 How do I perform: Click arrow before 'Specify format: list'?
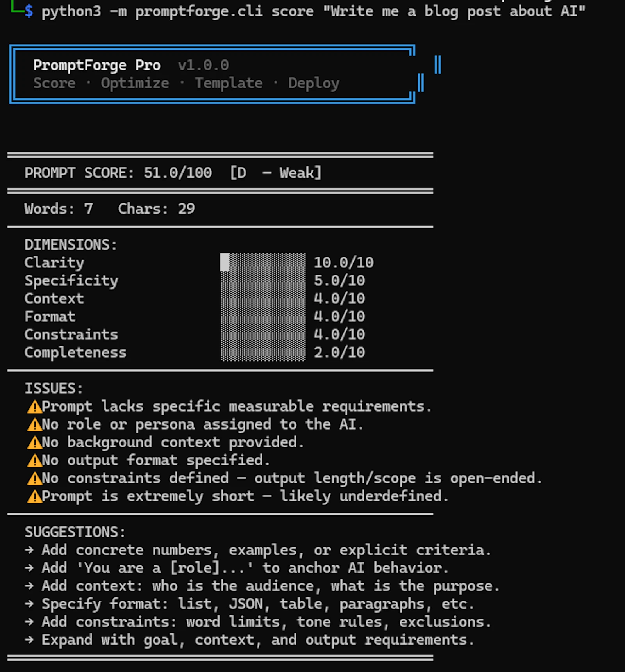(x=29, y=604)
